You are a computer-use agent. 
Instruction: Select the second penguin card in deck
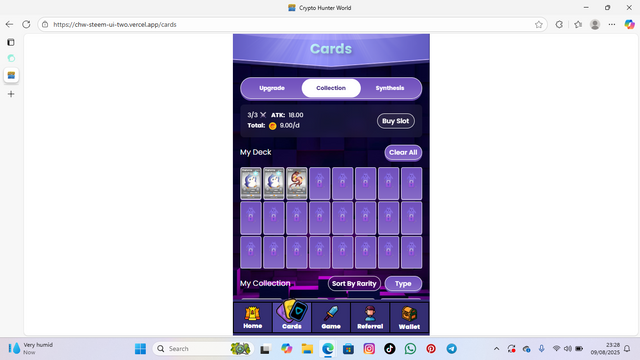point(273,183)
